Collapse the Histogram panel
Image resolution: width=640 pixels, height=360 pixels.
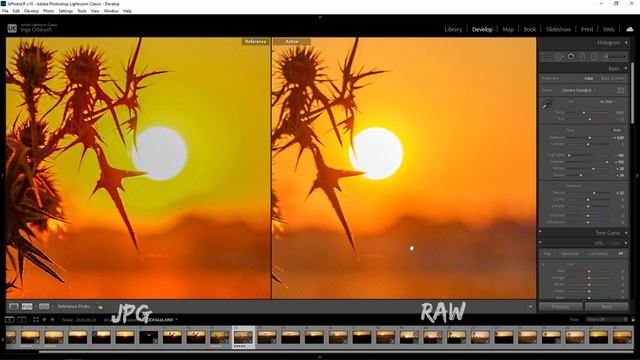pos(626,42)
